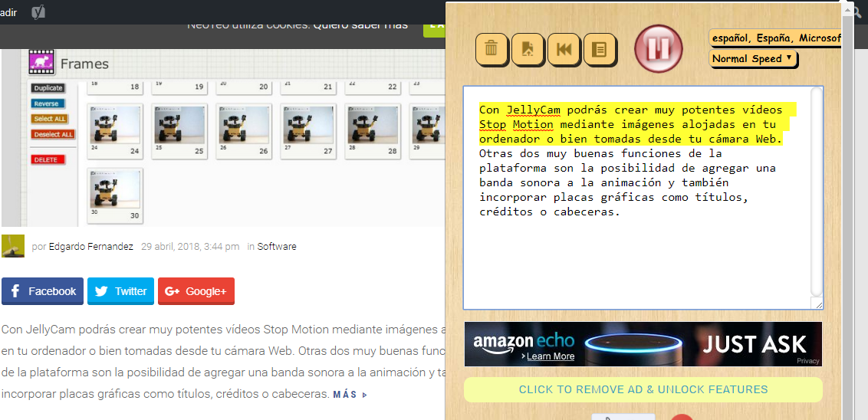
Task: Select frame thumbnail 27
Action: click(308, 131)
